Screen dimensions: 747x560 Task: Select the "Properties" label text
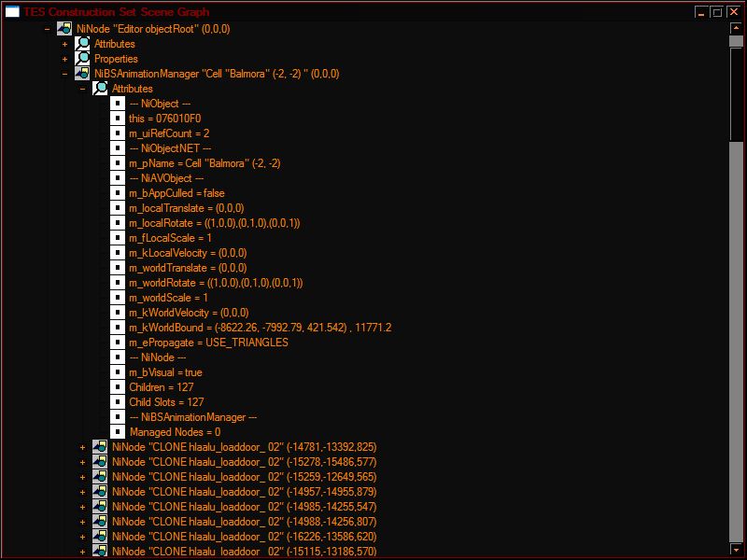click(116, 59)
